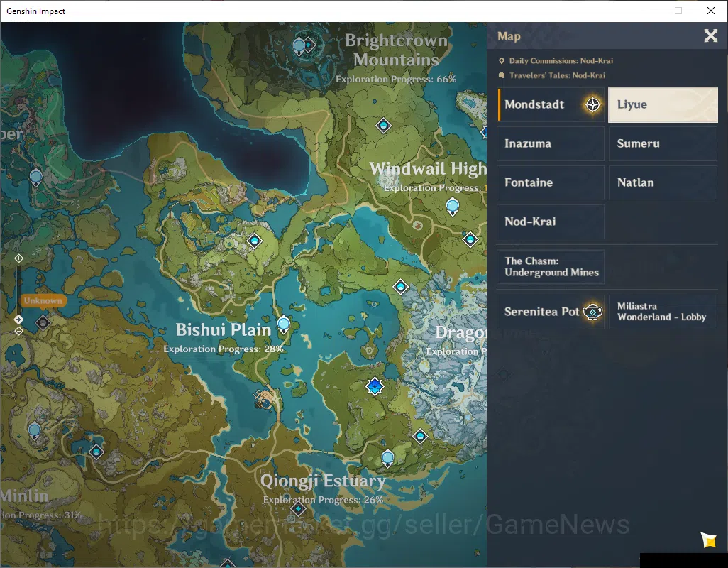Viewport: 728px width, 568px height.
Task: Click the gray marker under Unknown label
Action: (43, 322)
